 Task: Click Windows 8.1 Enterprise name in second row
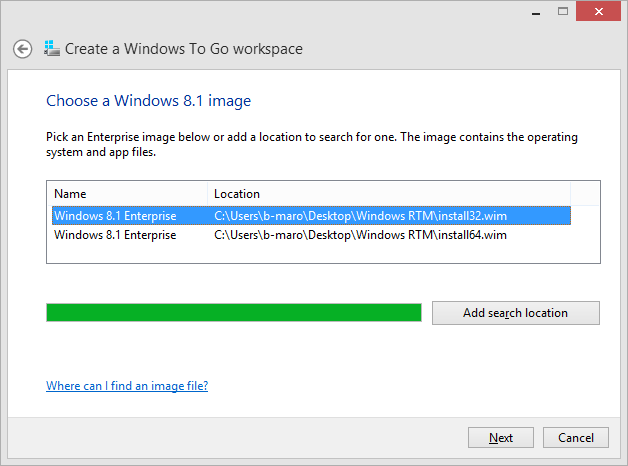coord(115,235)
